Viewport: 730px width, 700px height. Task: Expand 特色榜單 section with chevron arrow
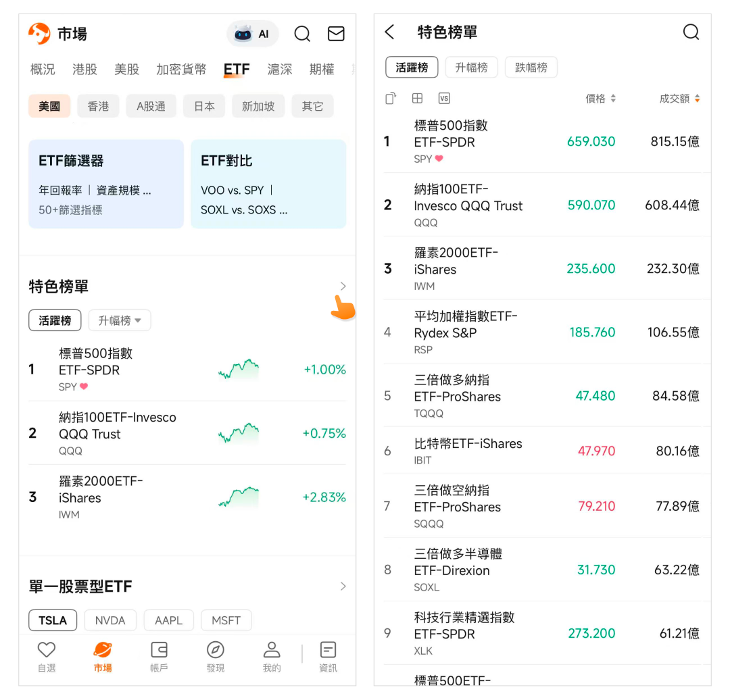[x=343, y=286]
